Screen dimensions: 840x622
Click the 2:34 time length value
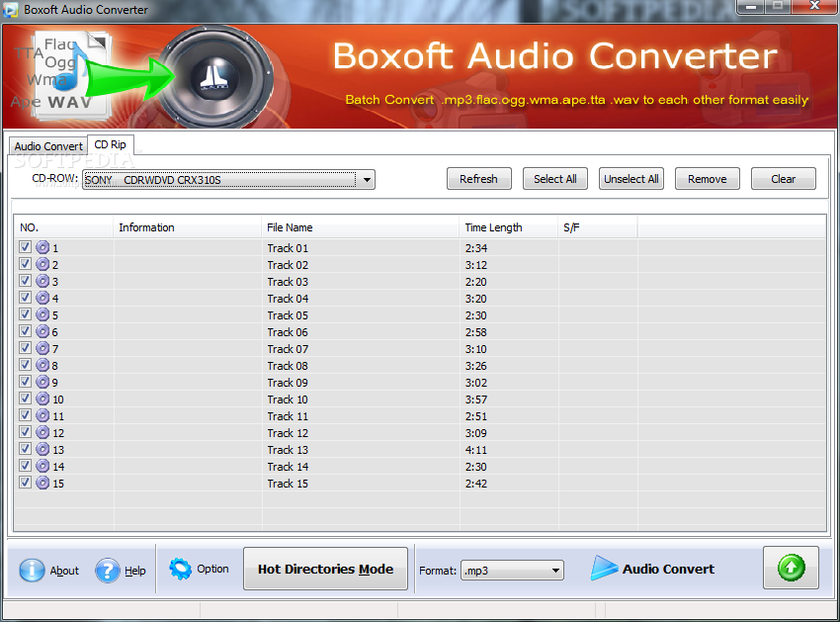pos(476,248)
